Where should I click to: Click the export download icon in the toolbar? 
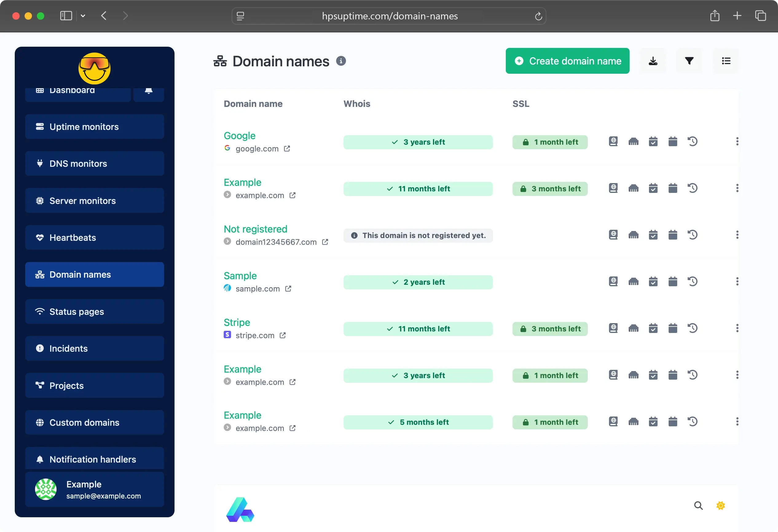tap(653, 61)
